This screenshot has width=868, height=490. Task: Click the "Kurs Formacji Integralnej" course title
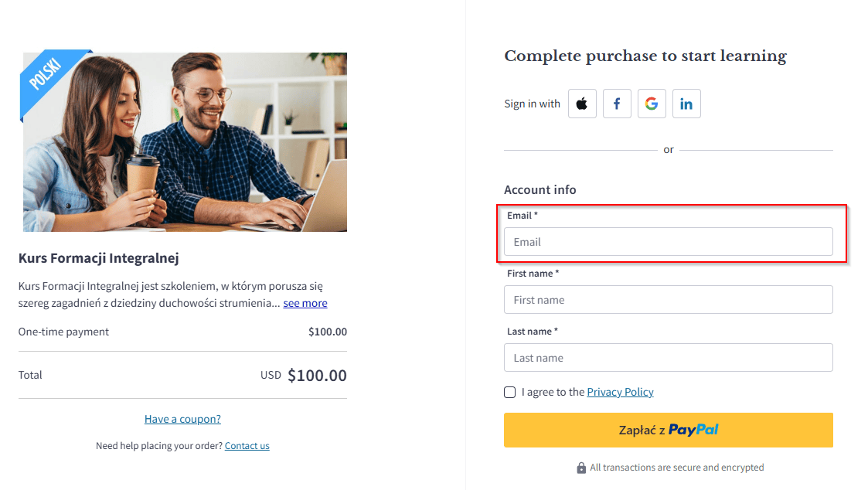pyautogui.click(x=99, y=258)
